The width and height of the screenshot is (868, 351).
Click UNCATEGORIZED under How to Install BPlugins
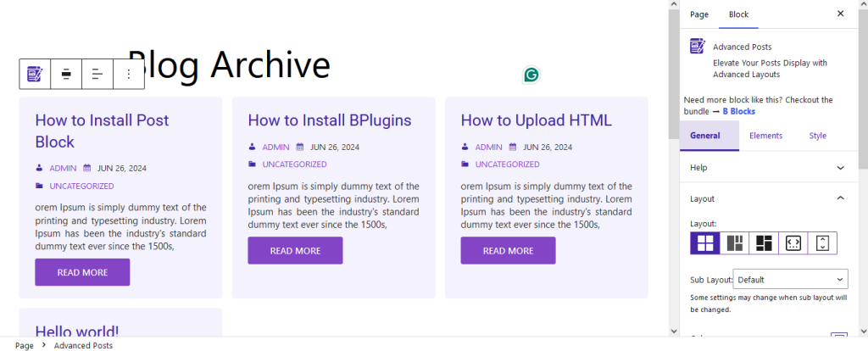click(294, 164)
